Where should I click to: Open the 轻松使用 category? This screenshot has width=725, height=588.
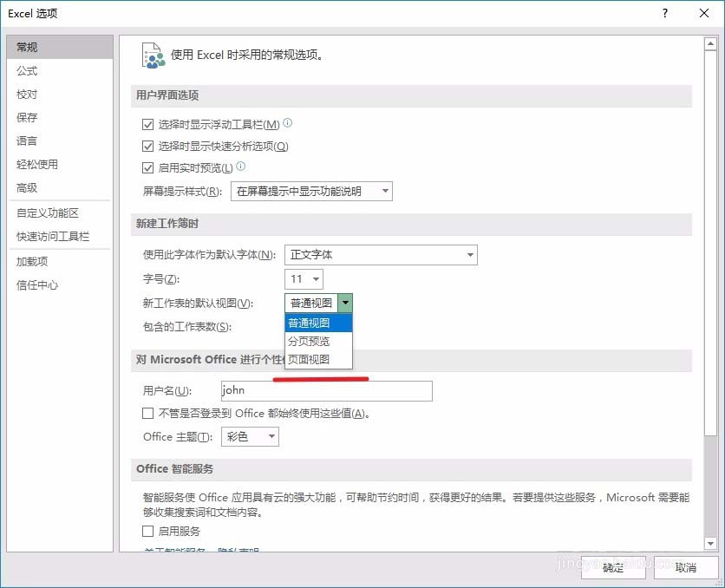tap(60, 164)
